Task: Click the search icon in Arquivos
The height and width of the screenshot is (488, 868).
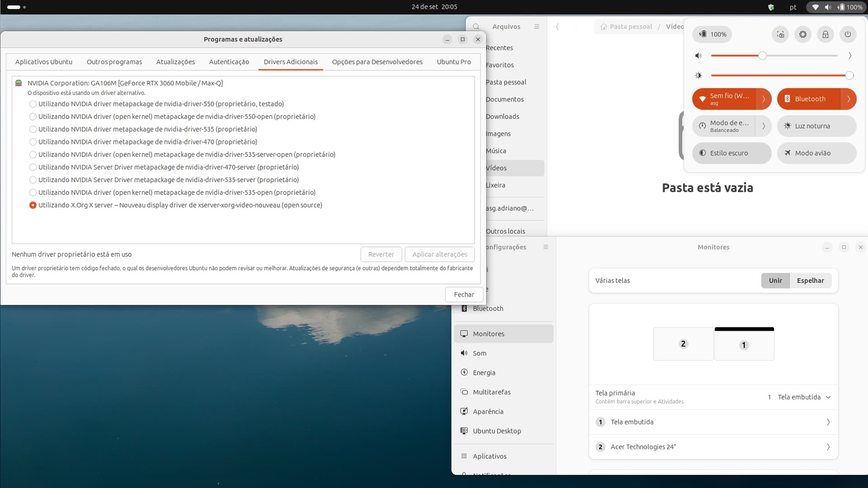Action: (476, 27)
